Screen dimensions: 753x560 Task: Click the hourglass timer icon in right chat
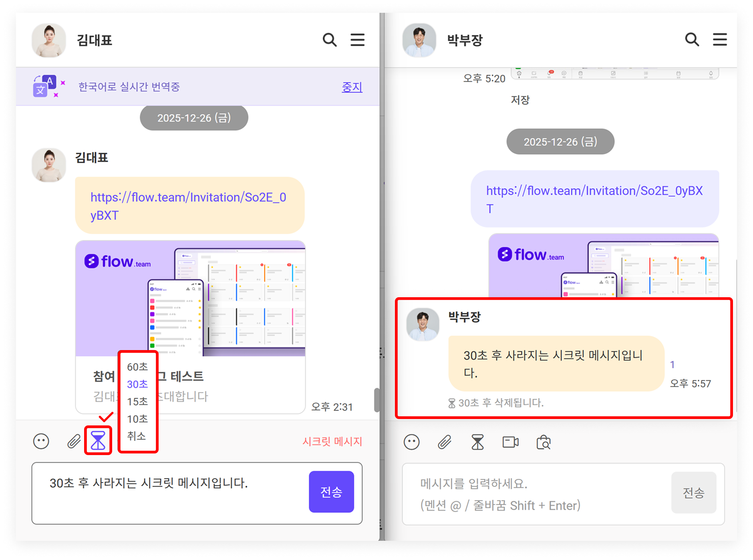(x=477, y=442)
